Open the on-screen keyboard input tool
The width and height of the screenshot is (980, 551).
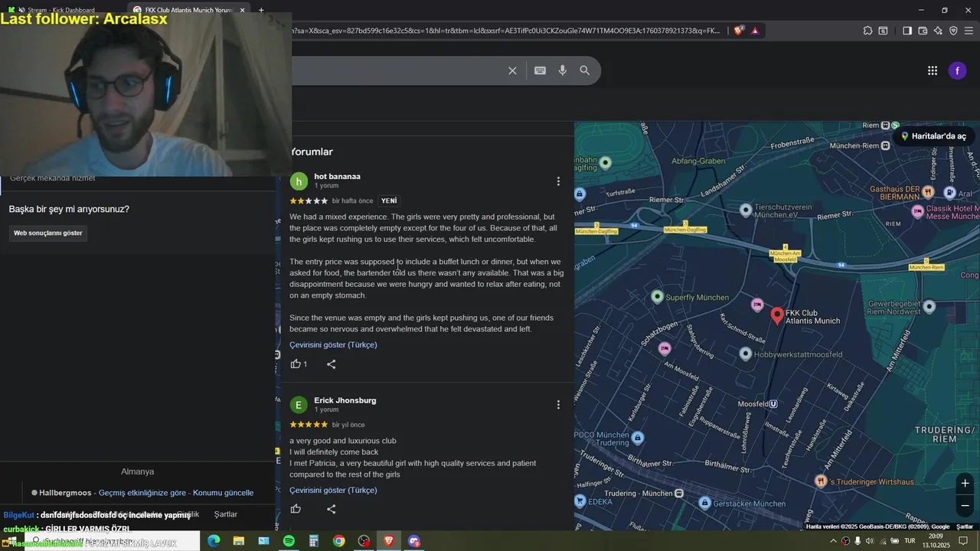pyautogui.click(x=540, y=70)
